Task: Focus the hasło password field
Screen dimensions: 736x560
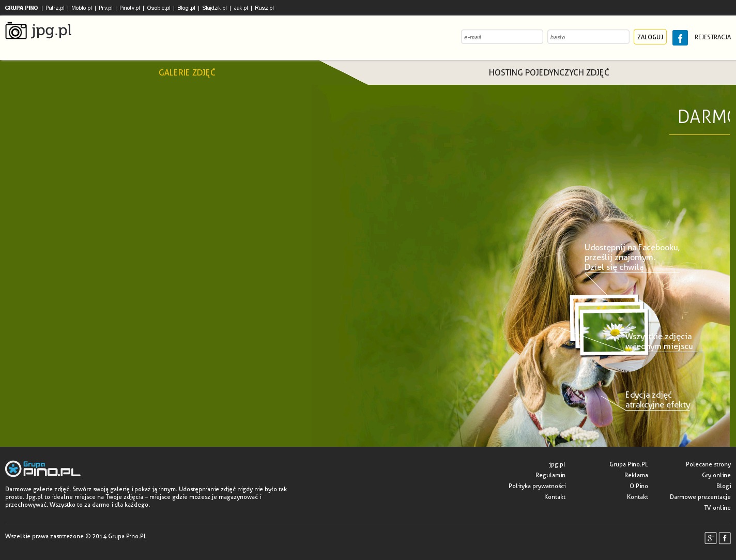Action: [588, 37]
